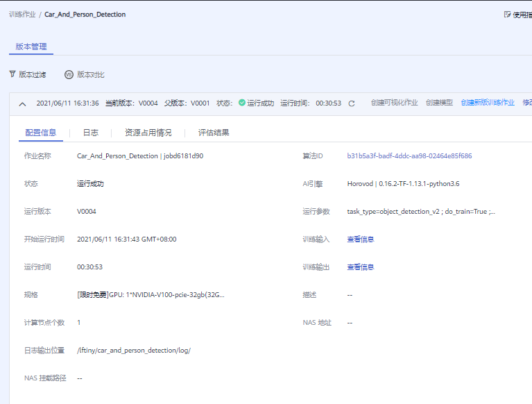
Task: Go to 训练作业 breadcrumb link
Action: [x=22, y=15]
